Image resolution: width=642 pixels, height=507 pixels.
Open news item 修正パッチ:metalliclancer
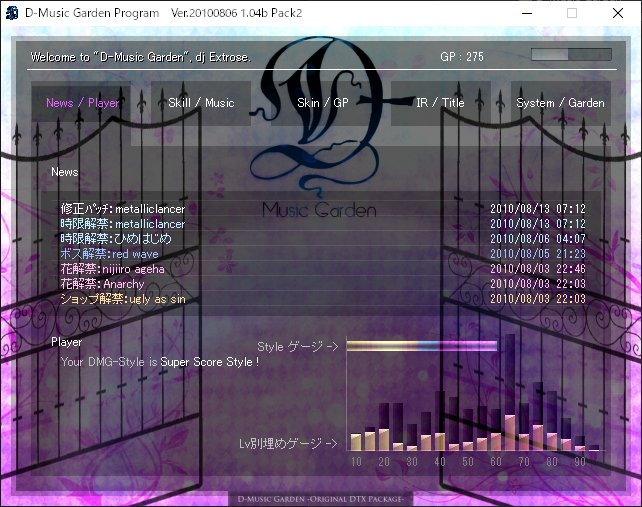(123, 209)
